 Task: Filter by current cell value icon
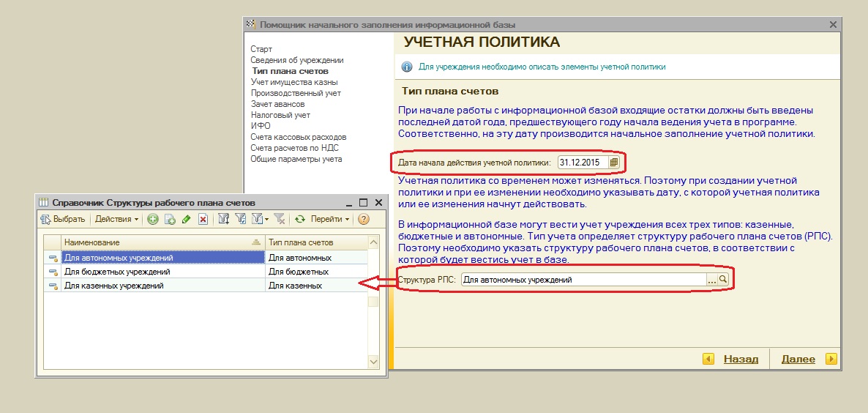pyautogui.click(x=240, y=219)
